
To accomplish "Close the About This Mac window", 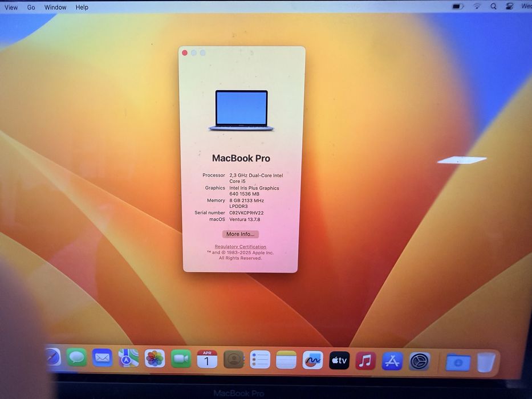I will (x=185, y=52).
